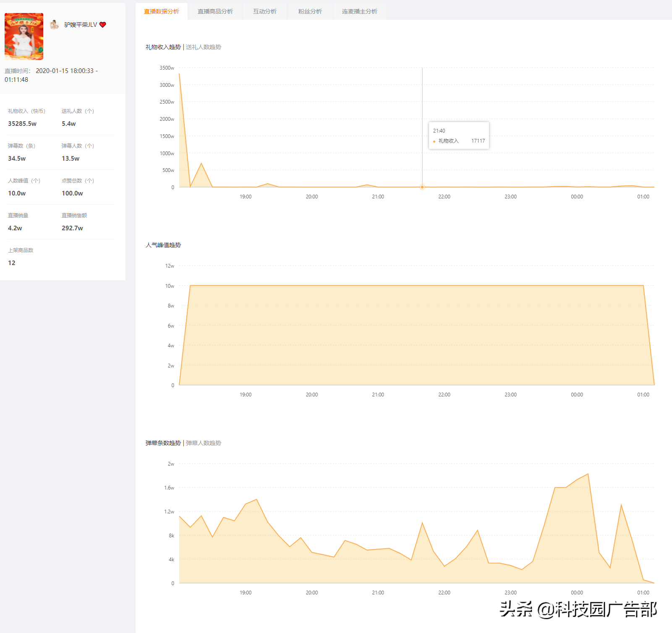Click the 上架商品数 value 12
Viewport: 672px width, 633px height.
12,263
